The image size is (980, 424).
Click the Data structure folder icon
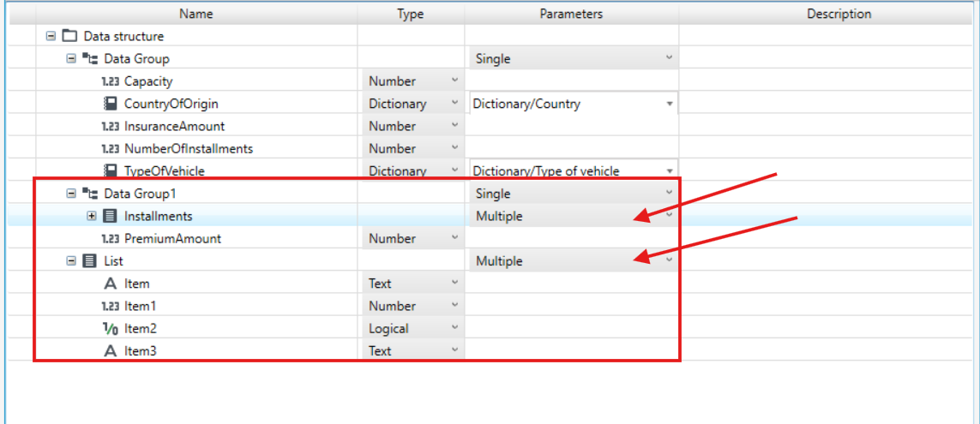click(70, 36)
